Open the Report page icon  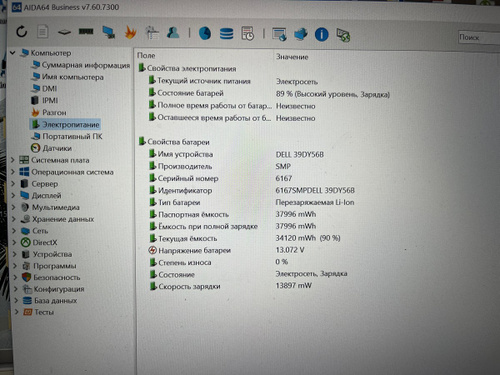(x=43, y=32)
